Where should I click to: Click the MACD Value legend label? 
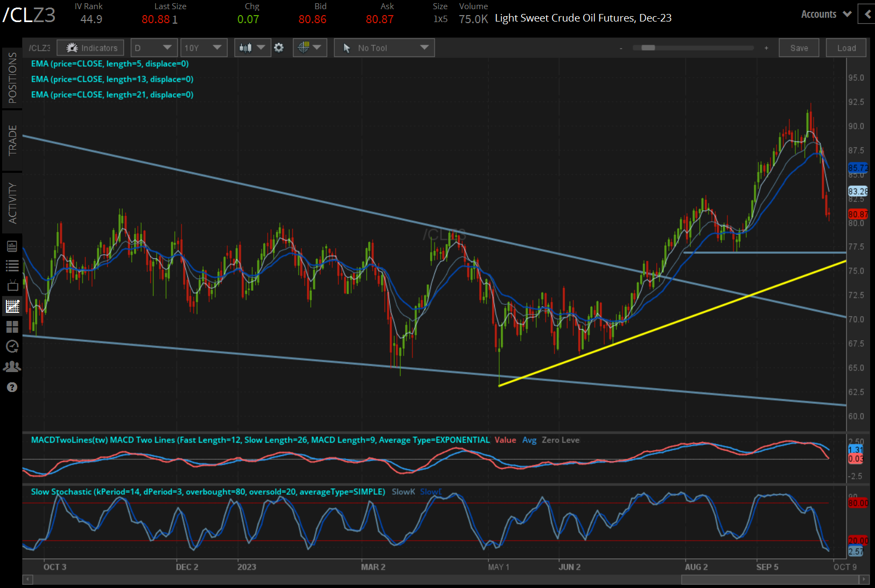click(505, 440)
